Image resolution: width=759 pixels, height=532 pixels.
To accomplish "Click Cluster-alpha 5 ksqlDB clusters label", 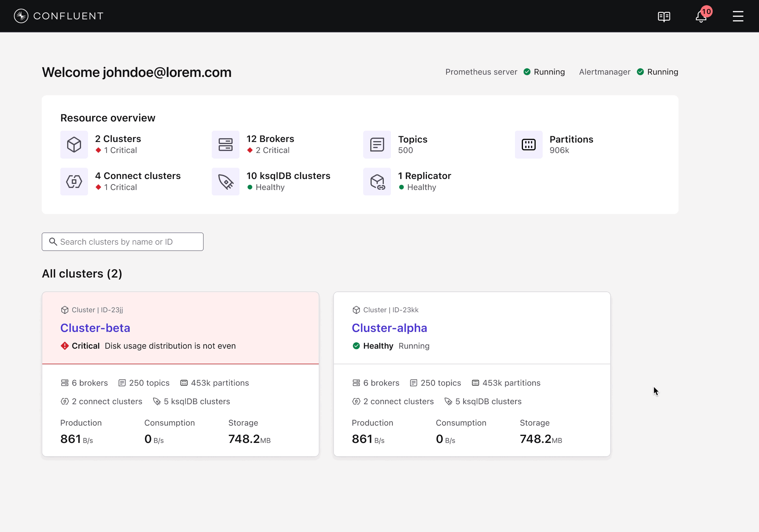I will (488, 401).
